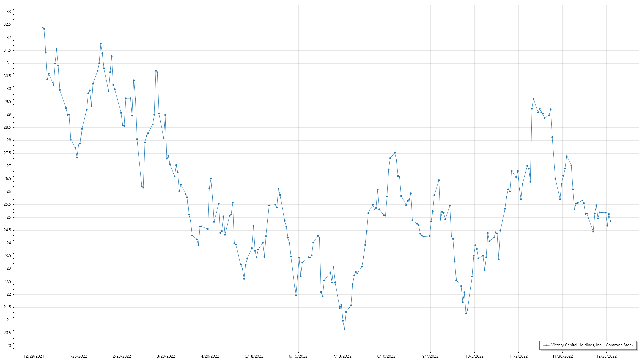
Task: Click the Victory Capital Holdings legend label
Action: click(592, 345)
